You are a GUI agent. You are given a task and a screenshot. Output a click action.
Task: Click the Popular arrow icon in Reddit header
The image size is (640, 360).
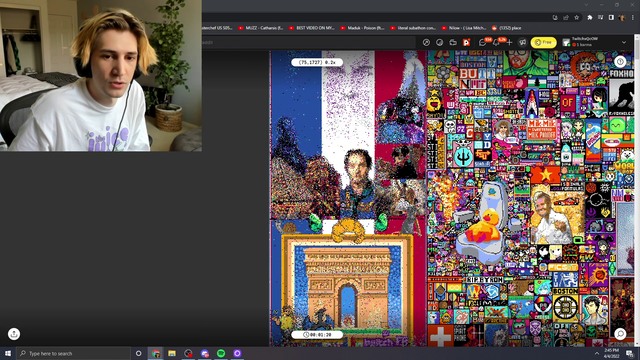pyautogui.click(x=426, y=42)
